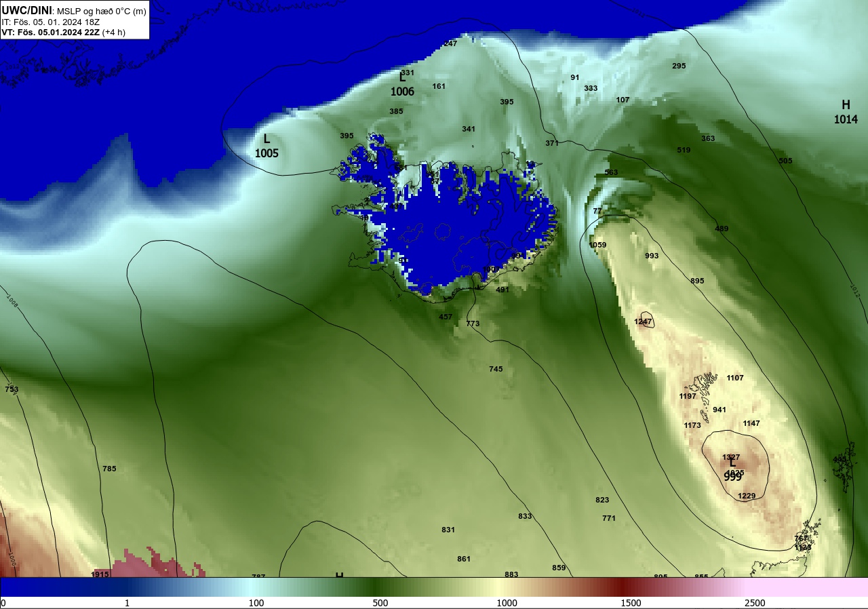
Task: Click the height value 519
Action: [684, 150]
